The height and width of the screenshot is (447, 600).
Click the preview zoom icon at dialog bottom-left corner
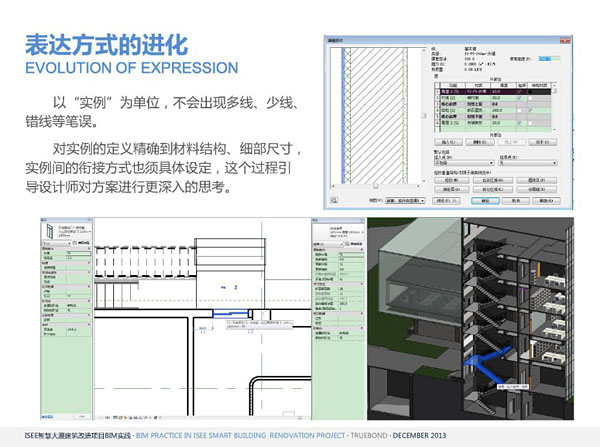tap(334, 200)
